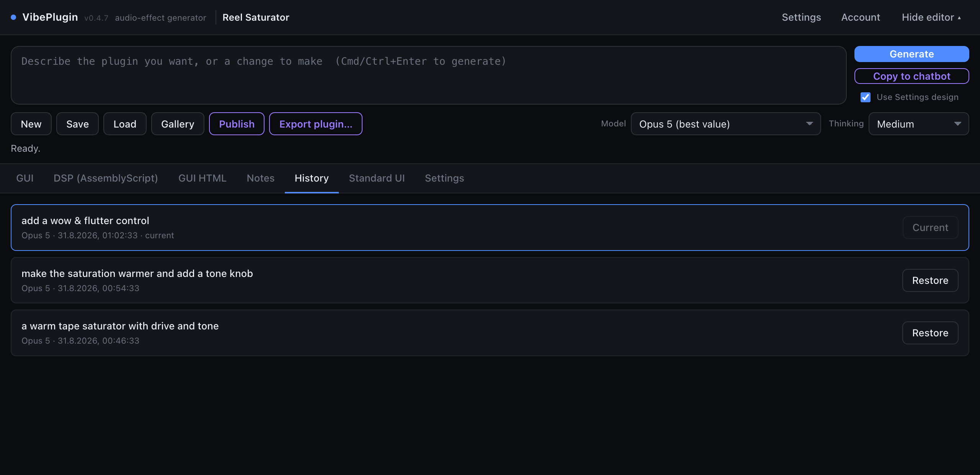
Task: Open the Standard UI tab
Action: click(x=377, y=178)
